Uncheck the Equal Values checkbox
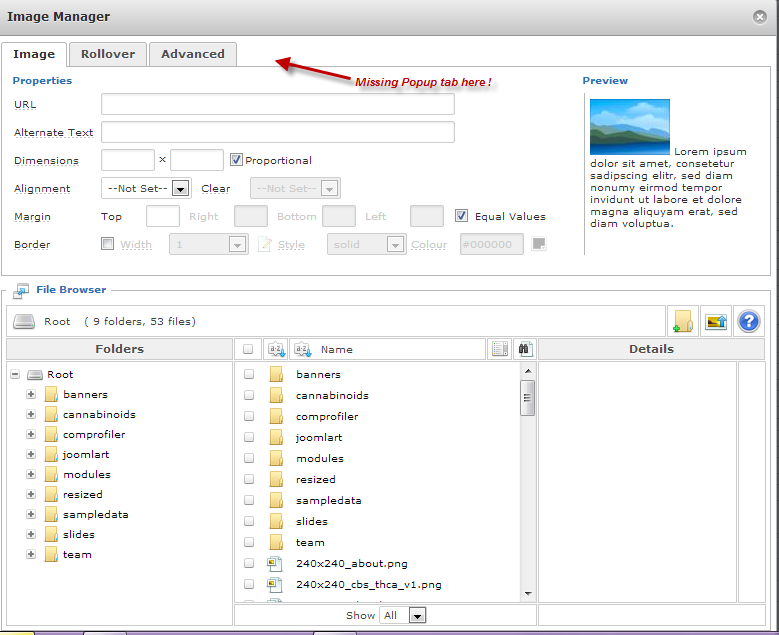Image resolution: width=779 pixels, height=635 pixels. [x=461, y=216]
